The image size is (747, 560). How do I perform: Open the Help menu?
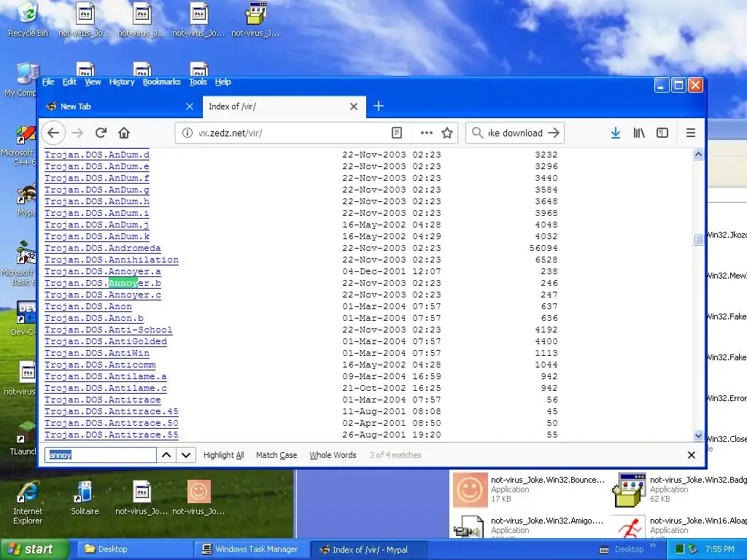(222, 82)
